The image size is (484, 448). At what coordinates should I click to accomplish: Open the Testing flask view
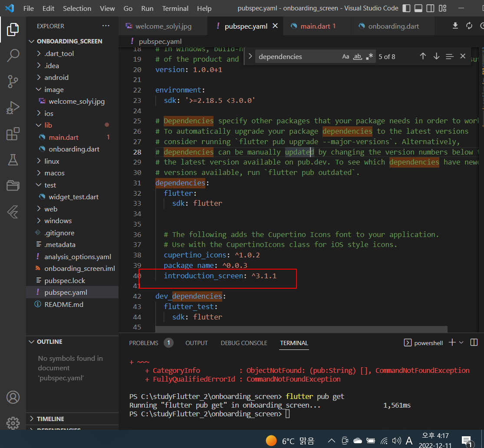coord(13,160)
